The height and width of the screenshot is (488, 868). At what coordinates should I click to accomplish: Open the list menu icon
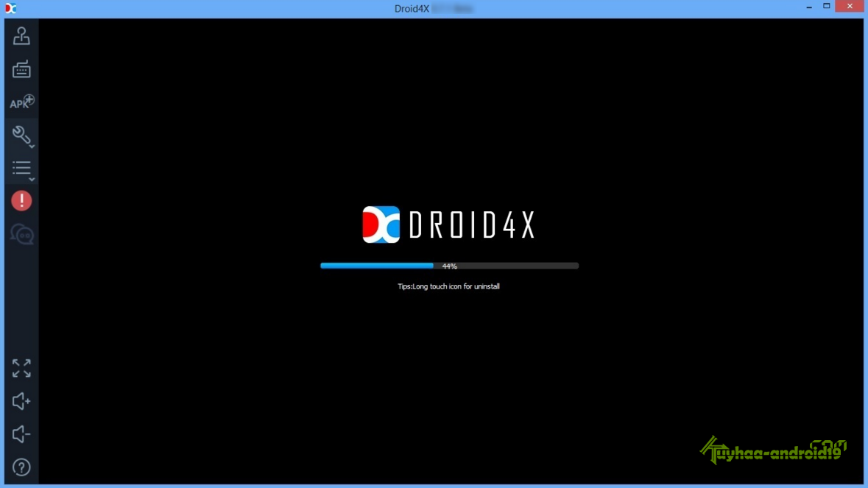point(21,168)
